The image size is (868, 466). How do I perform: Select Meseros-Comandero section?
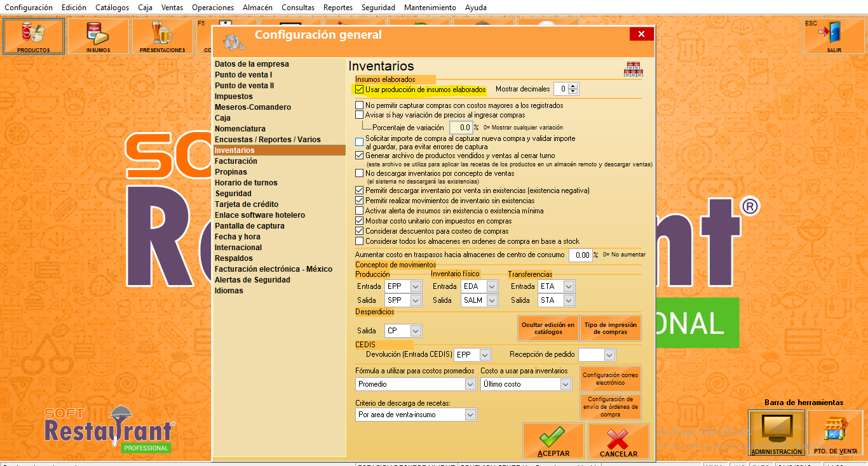[x=253, y=107]
